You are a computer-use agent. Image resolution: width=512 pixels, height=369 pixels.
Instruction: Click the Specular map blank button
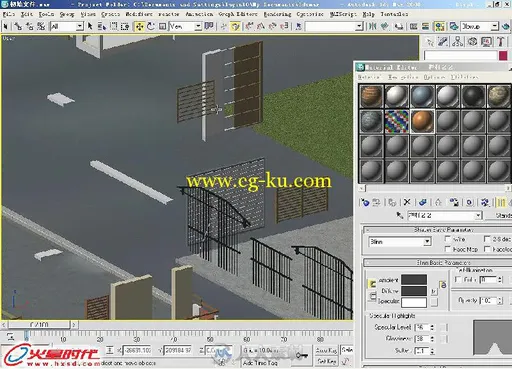[x=434, y=302]
